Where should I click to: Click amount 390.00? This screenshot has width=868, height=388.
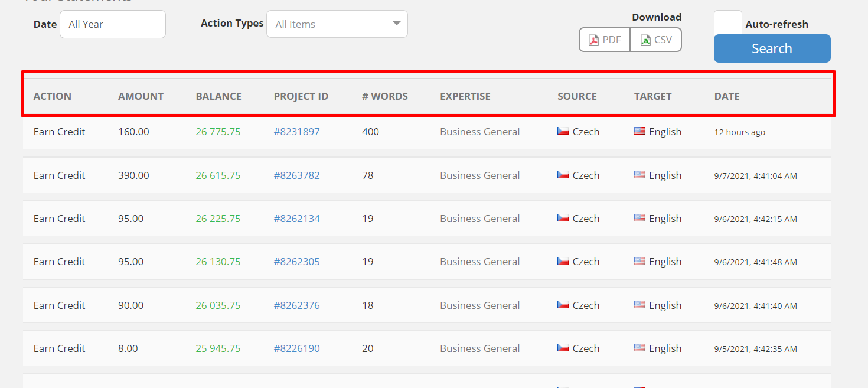click(133, 175)
